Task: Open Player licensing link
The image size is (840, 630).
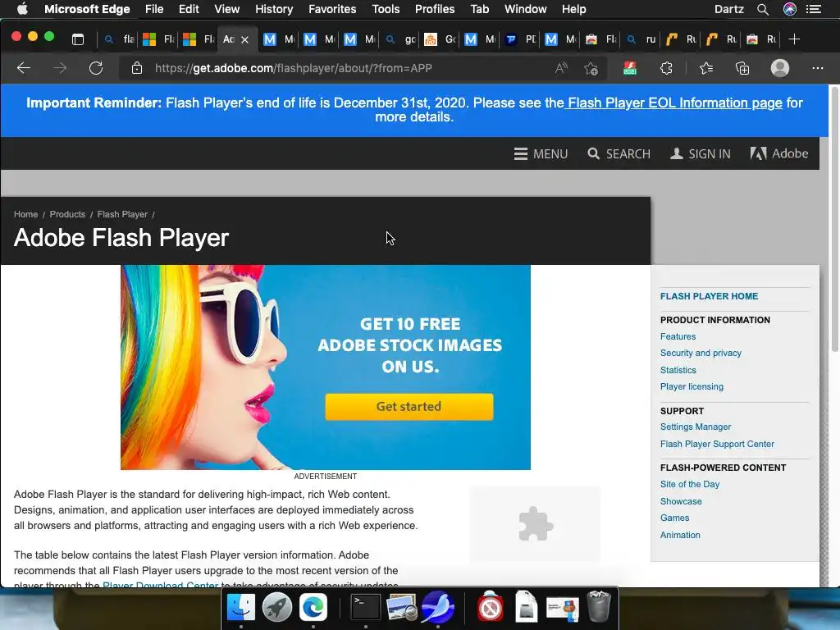Action: pos(692,387)
